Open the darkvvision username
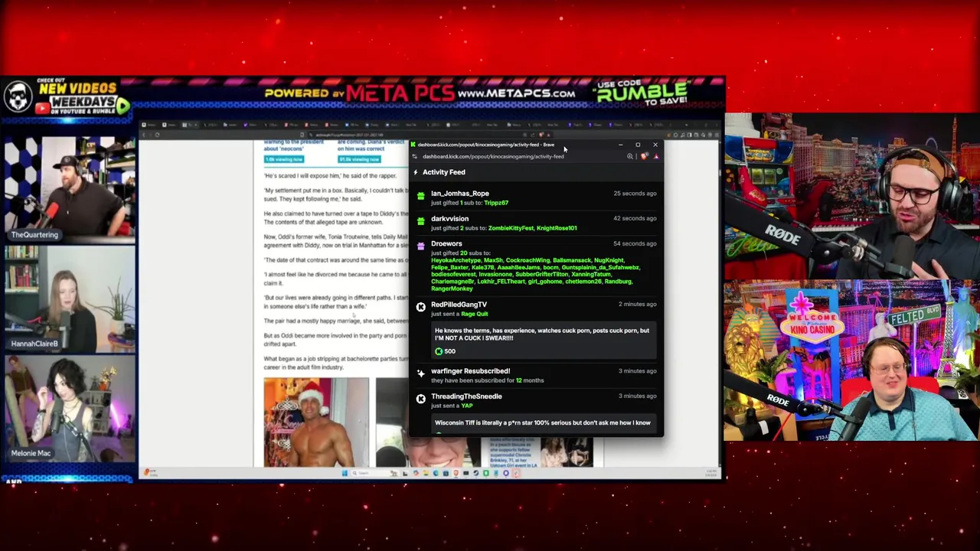Viewport: 980px width, 551px height. point(449,219)
